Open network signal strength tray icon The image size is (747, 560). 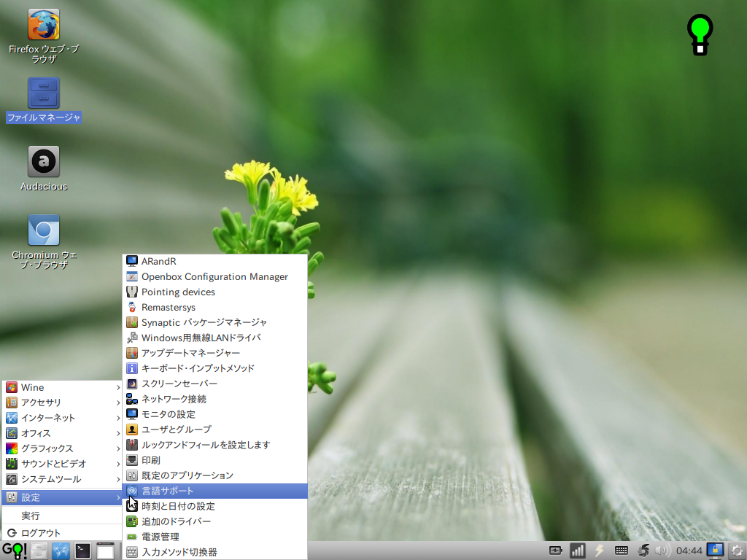tap(578, 551)
